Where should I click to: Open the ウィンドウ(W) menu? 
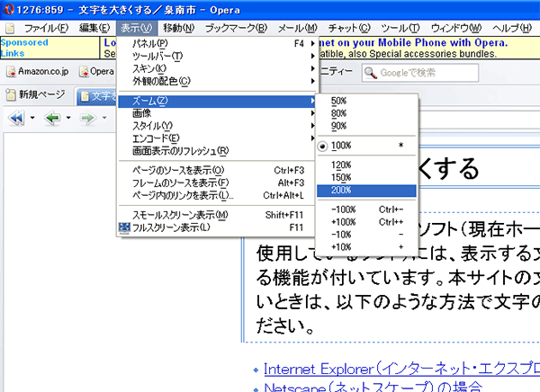click(x=456, y=28)
